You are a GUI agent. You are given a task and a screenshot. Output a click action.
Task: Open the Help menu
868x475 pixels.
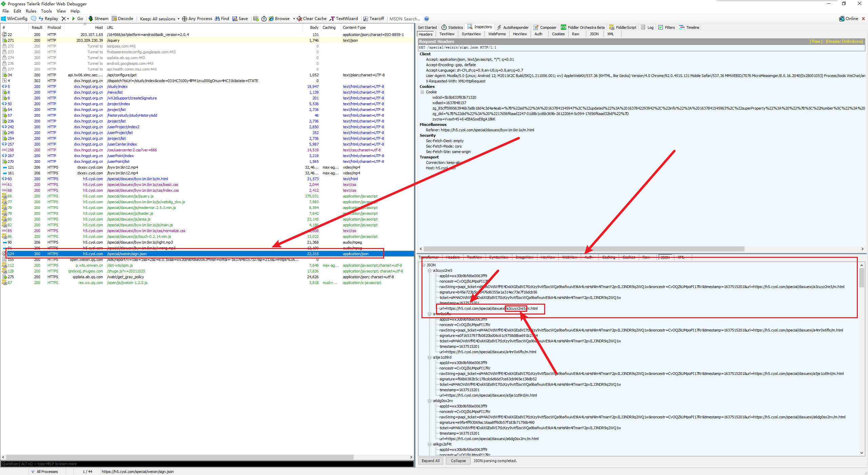75,11
